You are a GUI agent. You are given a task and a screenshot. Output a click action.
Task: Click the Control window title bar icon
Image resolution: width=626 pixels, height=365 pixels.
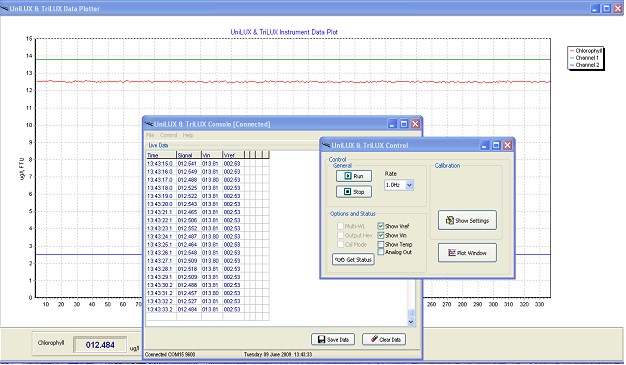pos(326,145)
